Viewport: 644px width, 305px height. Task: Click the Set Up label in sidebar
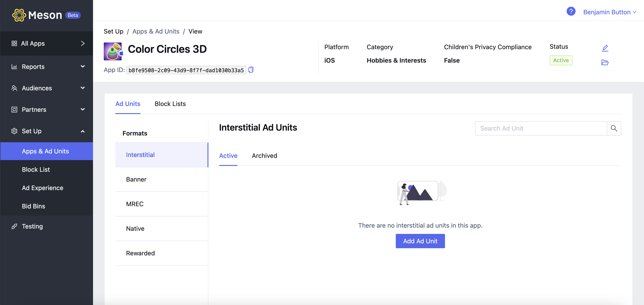(32, 131)
